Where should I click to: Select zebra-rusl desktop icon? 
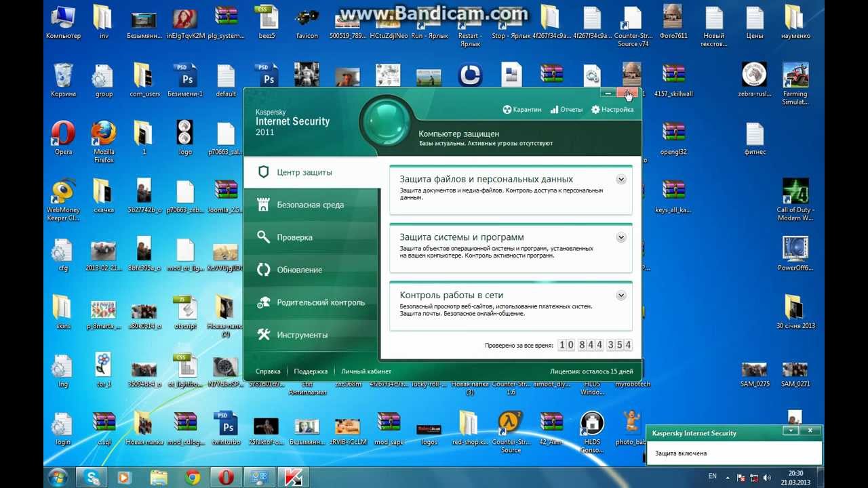point(754,80)
